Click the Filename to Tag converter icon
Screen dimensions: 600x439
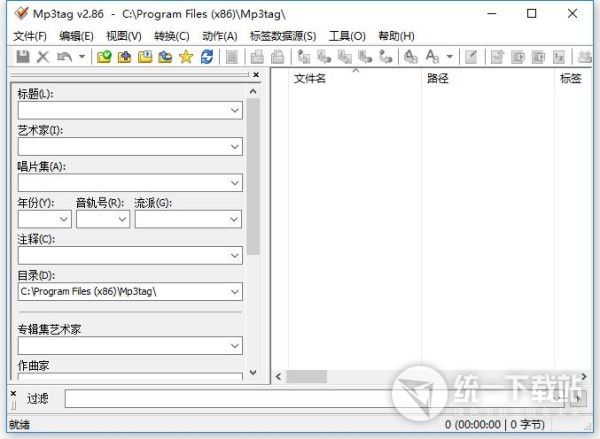pyautogui.click(x=324, y=57)
